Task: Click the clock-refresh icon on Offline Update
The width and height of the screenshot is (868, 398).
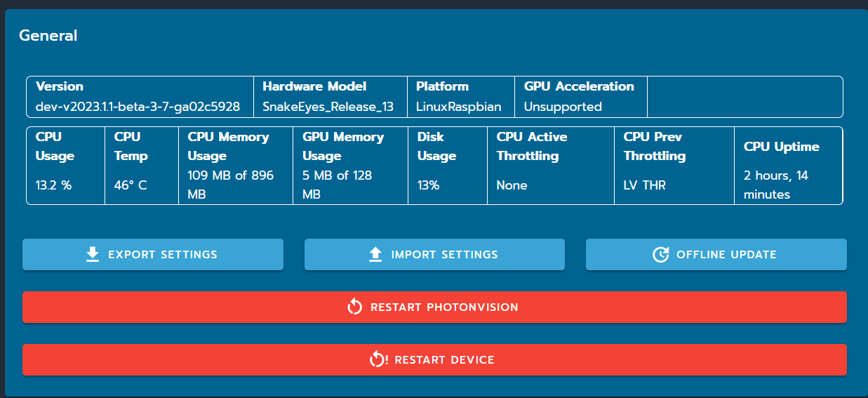Action: coord(660,254)
